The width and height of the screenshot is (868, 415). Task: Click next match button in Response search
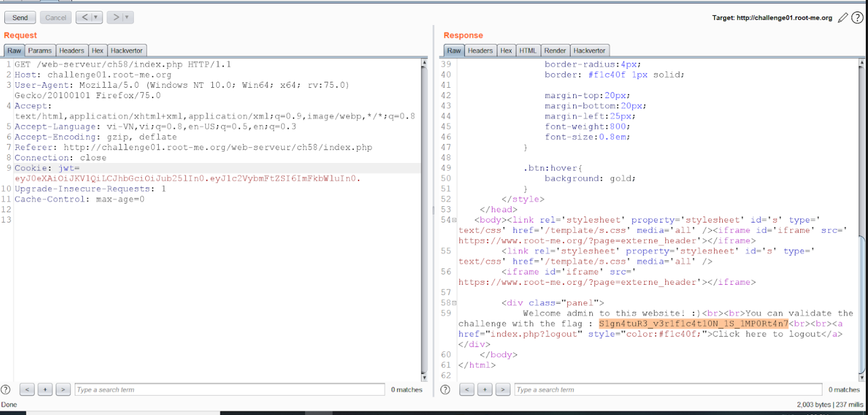(503, 389)
